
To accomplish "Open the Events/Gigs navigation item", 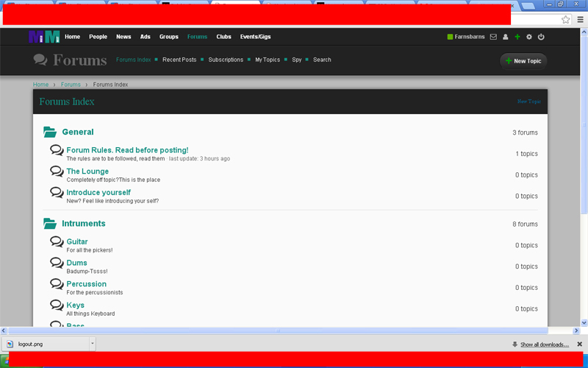I will coord(255,37).
